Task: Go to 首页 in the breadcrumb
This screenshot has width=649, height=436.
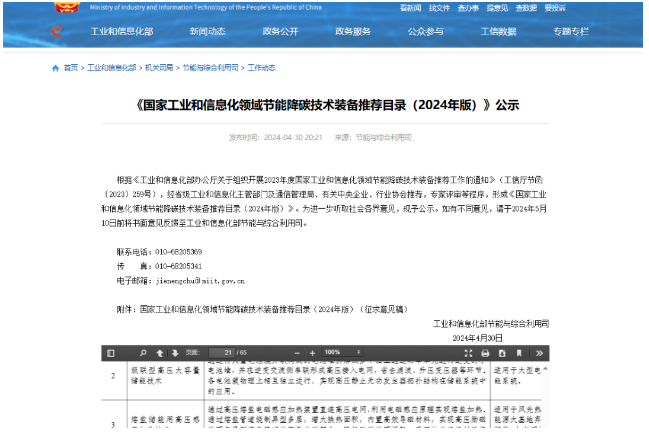Action: [x=70, y=68]
